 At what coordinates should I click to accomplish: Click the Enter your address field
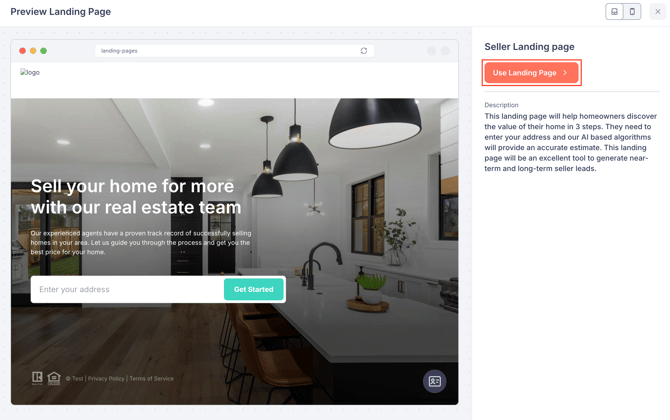pos(127,289)
